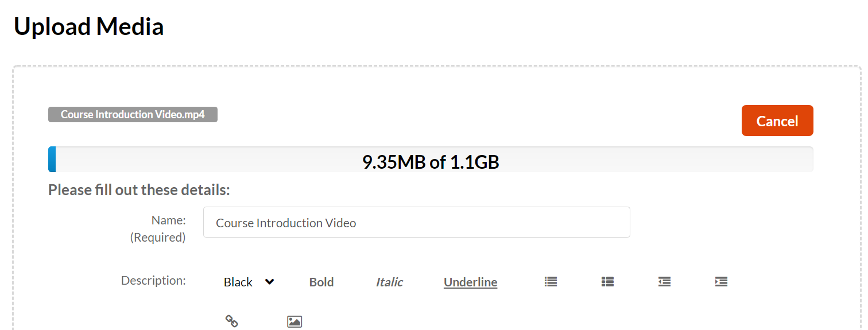Click inside the Name input field
Image resolution: width=868 pixels, height=330 pixels.
(417, 222)
